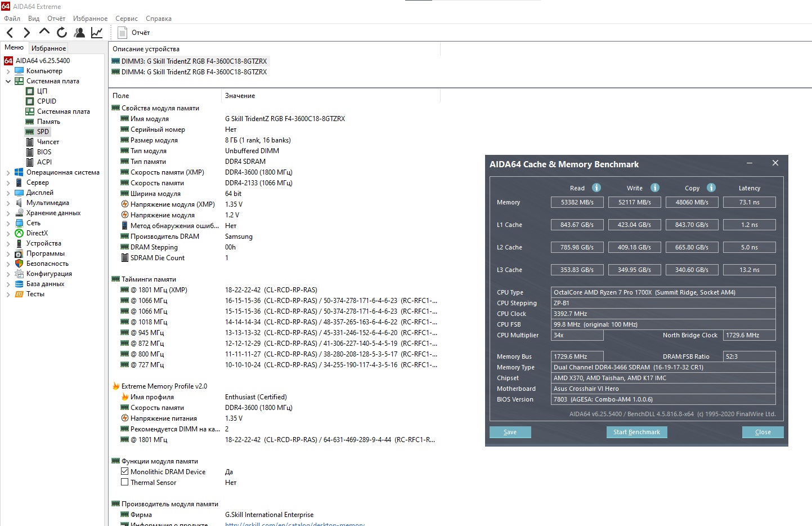Open the Вид menu
812x526 pixels.
point(34,19)
